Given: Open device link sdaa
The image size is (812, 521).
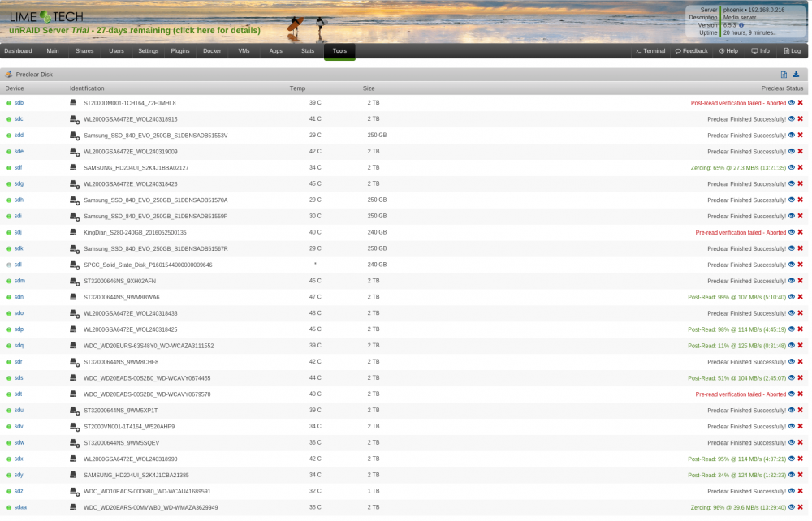Looking at the screenshot, I should coord(20,507).
